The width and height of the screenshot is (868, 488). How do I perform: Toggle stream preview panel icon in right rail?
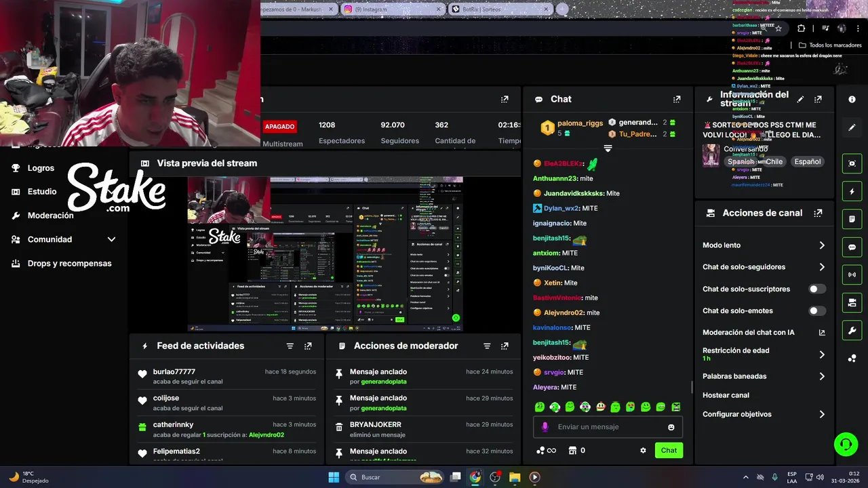click(852, 163)
